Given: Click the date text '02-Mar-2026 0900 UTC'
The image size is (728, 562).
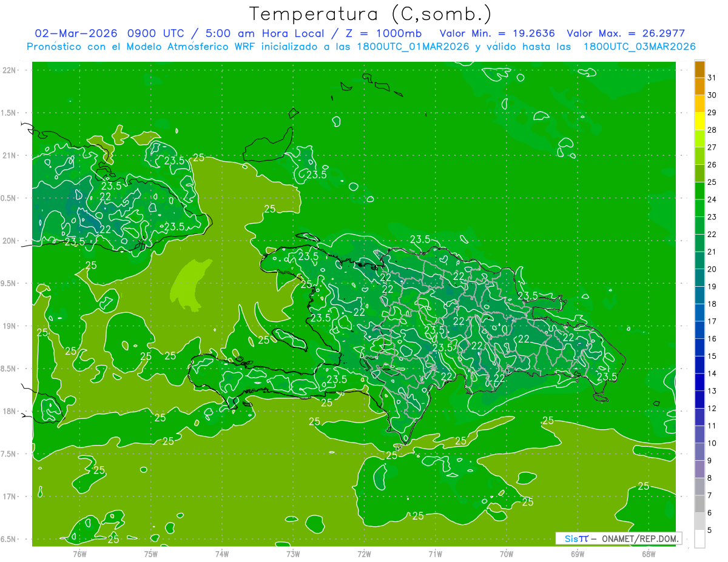Looking at the screenshot, I should tap(112, 33).
